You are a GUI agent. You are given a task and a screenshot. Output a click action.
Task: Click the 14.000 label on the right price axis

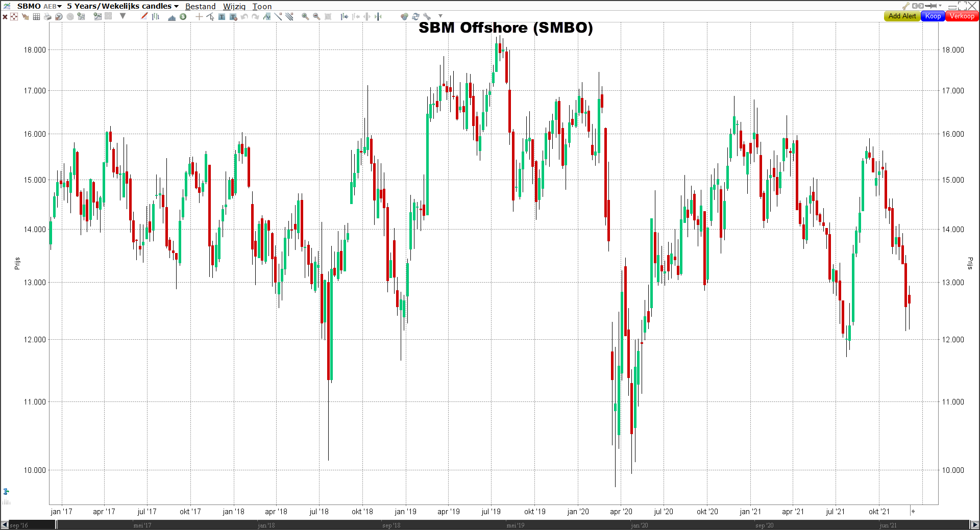(953, 230)
